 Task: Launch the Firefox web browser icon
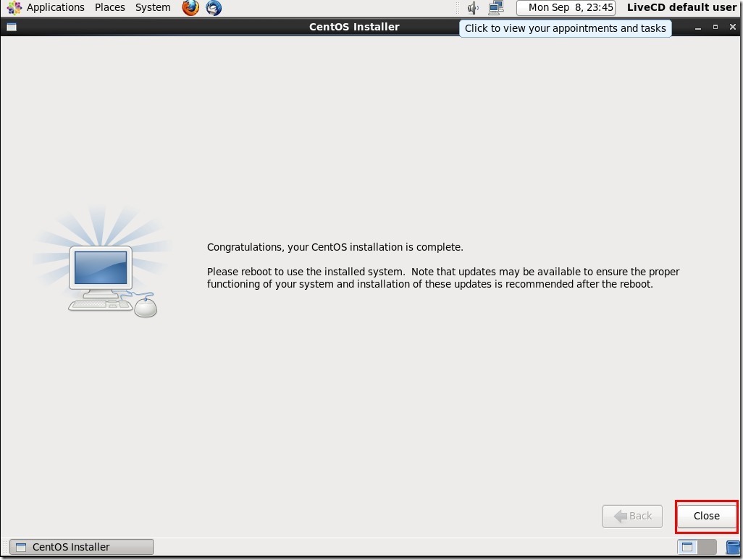(190, 7)
